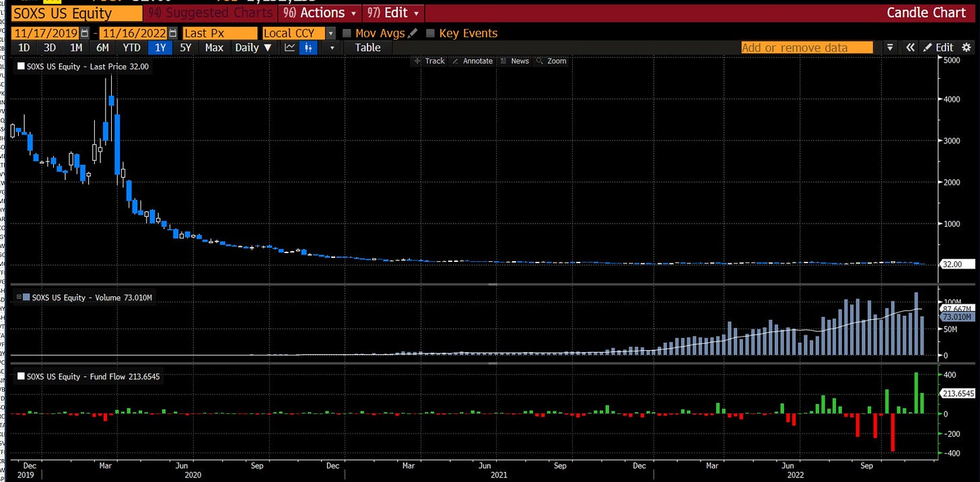Open the 97) Edit dropdown menu
The width and height of the screenshot is (980, 482).
point(394,13)
